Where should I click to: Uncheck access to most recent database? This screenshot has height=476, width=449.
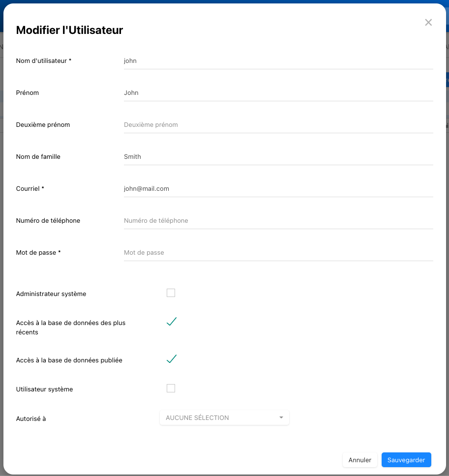(x=171, y=322)
